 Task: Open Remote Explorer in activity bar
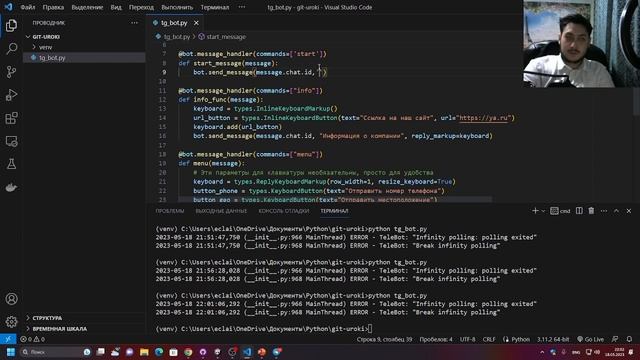point(11,141)
